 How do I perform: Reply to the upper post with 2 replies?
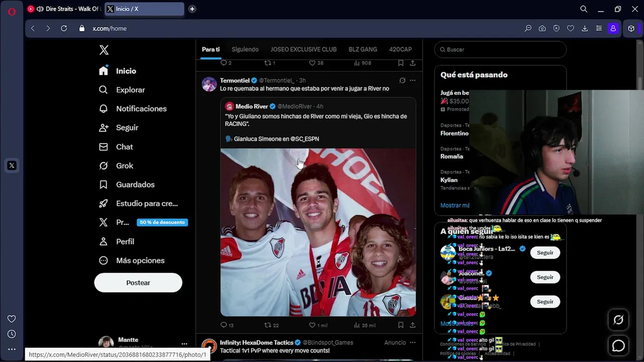coord(226,63)
